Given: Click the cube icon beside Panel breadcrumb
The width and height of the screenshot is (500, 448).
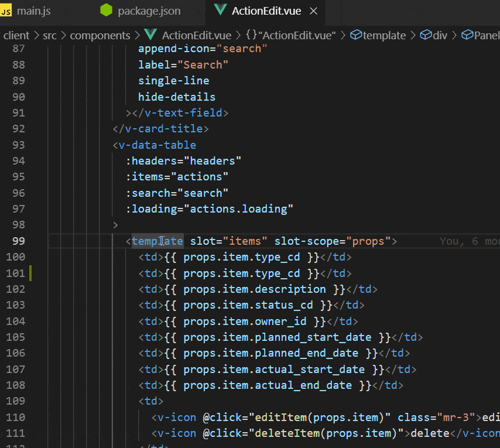Looking at the screenshot, I should click(x=467, y=36).
